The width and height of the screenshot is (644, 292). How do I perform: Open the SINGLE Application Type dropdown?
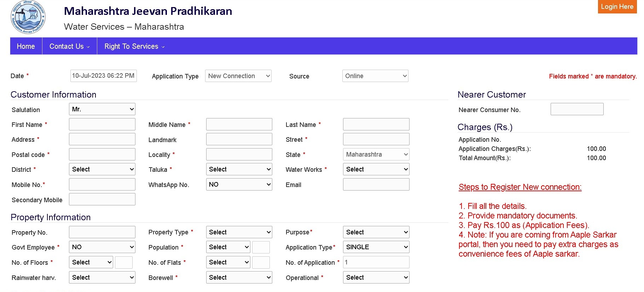point(376,247)
